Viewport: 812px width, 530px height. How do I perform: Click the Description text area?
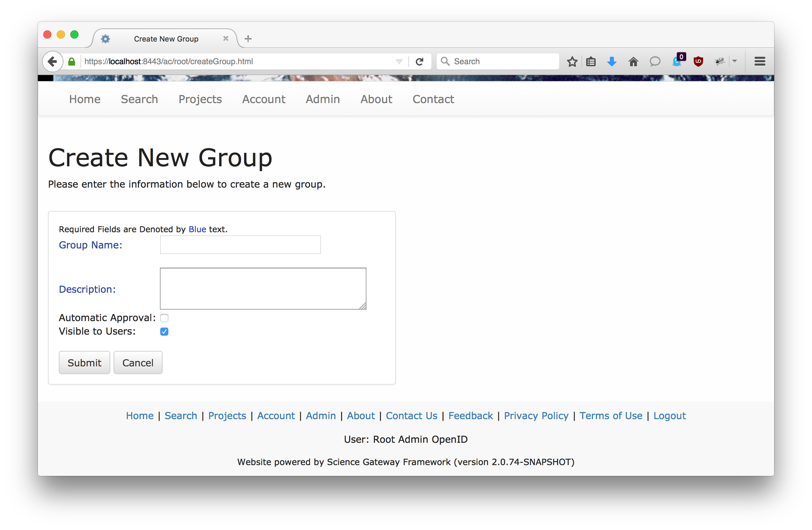tap(263, 289)
